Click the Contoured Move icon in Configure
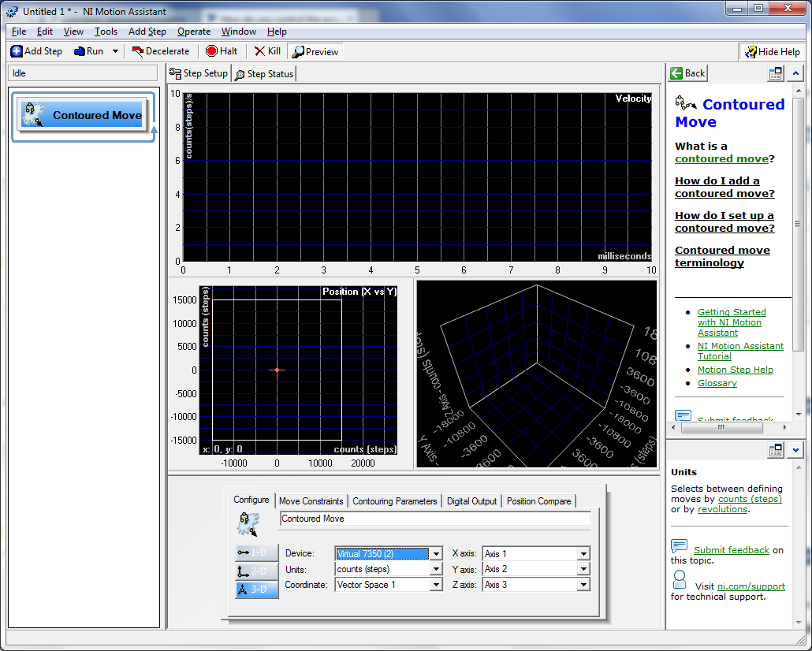The image size is (812, 651). [248, 524]
